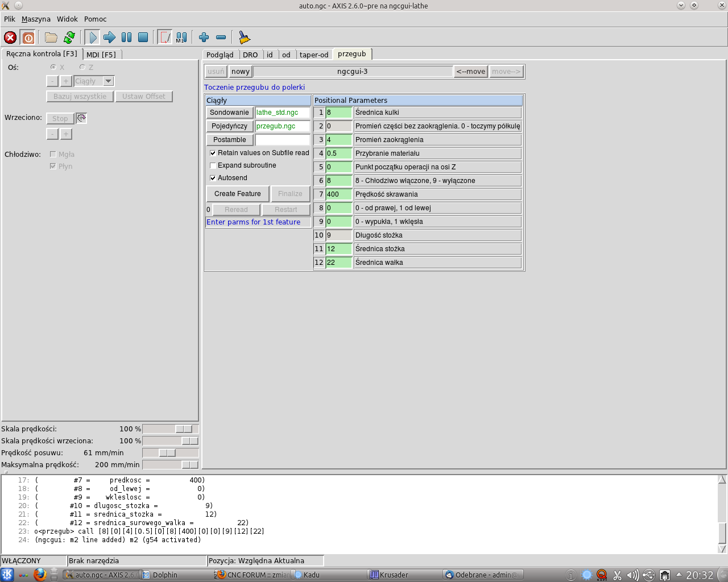Switch to MDI [F5] tab
Image resolution: width=728 pixels, height=582 pixels.
coord(101,55)
